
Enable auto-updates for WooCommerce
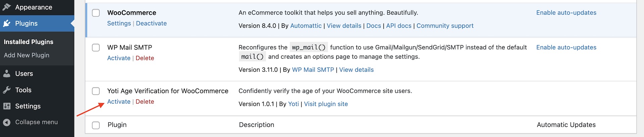click(x=566, y=13)
